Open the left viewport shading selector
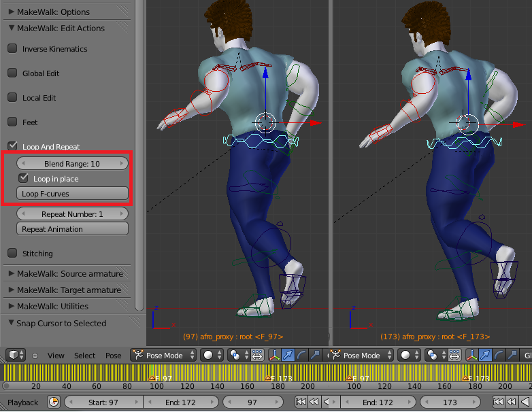The height and width of the screenshot is (412, 532). pyautogui.click(x=212, y=355)
